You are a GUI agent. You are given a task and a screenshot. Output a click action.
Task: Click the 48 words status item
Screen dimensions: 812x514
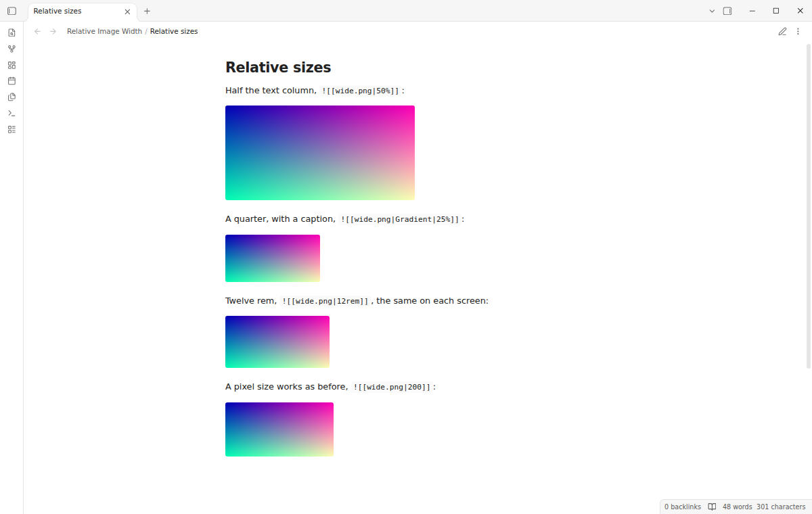[738, 507]
